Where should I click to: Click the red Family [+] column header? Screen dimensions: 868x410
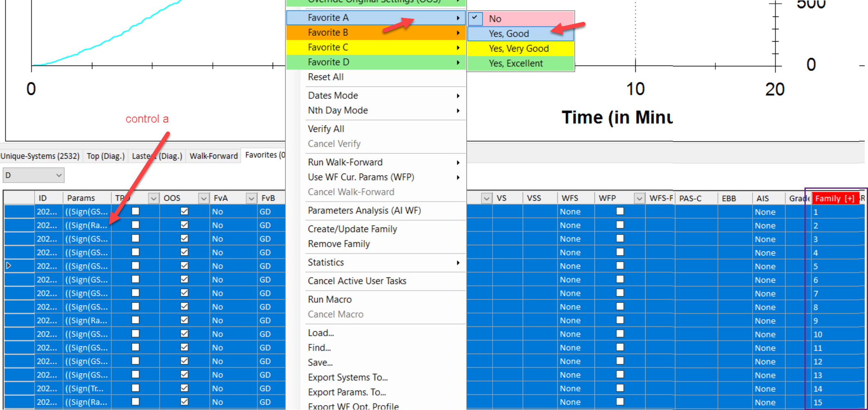tap(834, 198)
